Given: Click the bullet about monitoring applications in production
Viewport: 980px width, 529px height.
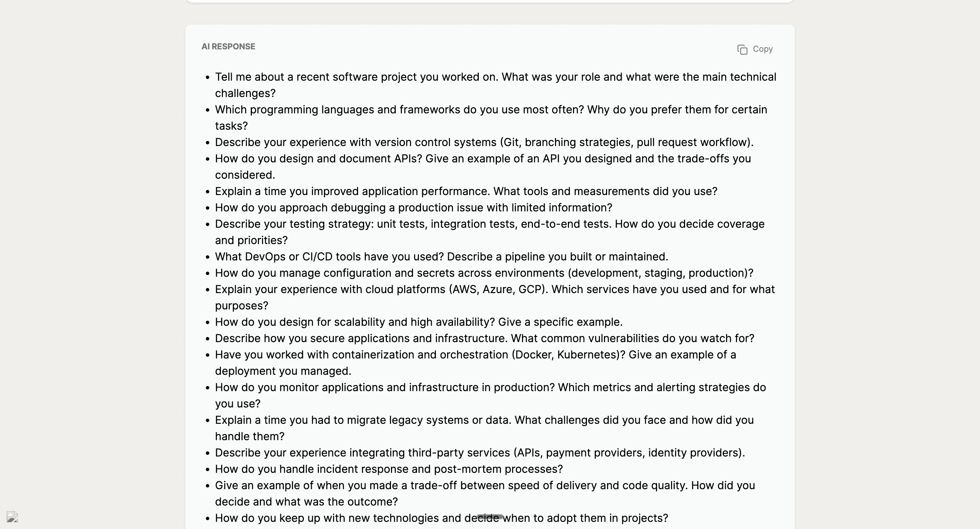Looking at the screenshot, I should (490, 387).
